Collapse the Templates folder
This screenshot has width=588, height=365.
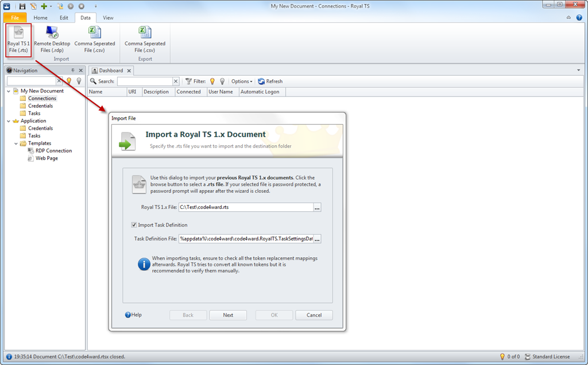[x=16, y=143]
